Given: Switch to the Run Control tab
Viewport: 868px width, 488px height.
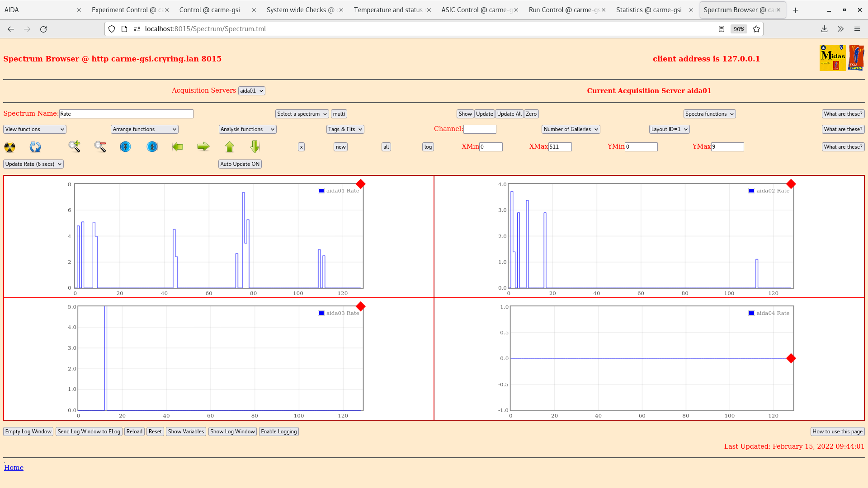Looking at the screenshot, I should tap(564, 10).
